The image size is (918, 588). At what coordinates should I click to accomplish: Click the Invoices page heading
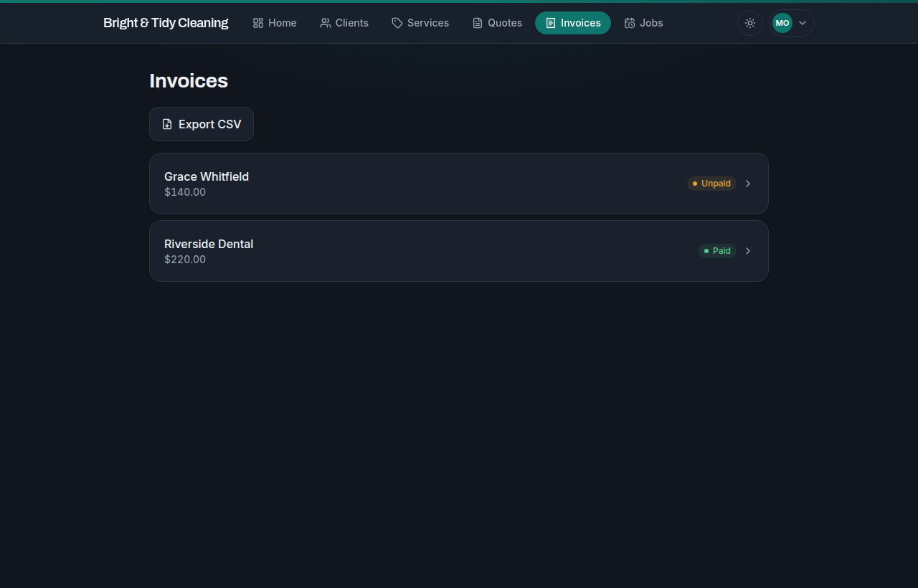[x=189, y=81]
